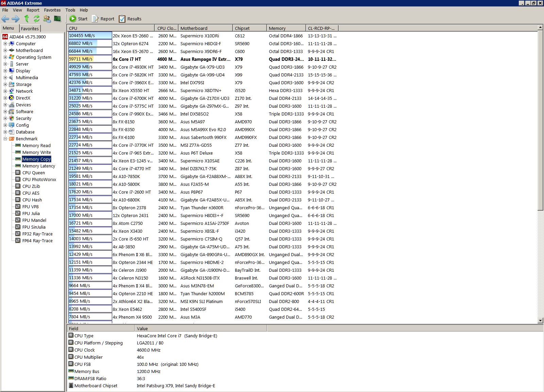Viewport: 544px width, 392px height.
Task: Expand the Computer tree node
Action: click(x=5, y=43)
